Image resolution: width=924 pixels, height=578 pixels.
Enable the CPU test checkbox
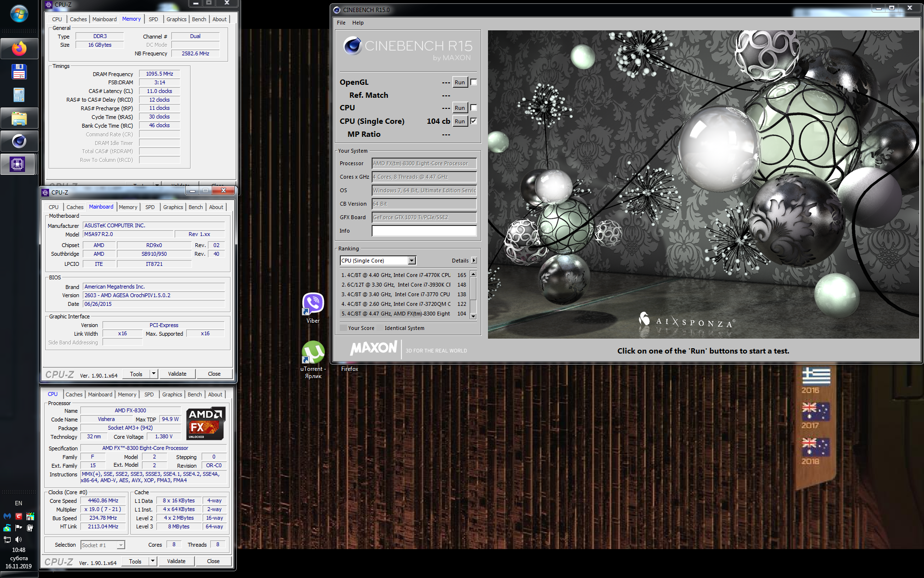(474, 108)
